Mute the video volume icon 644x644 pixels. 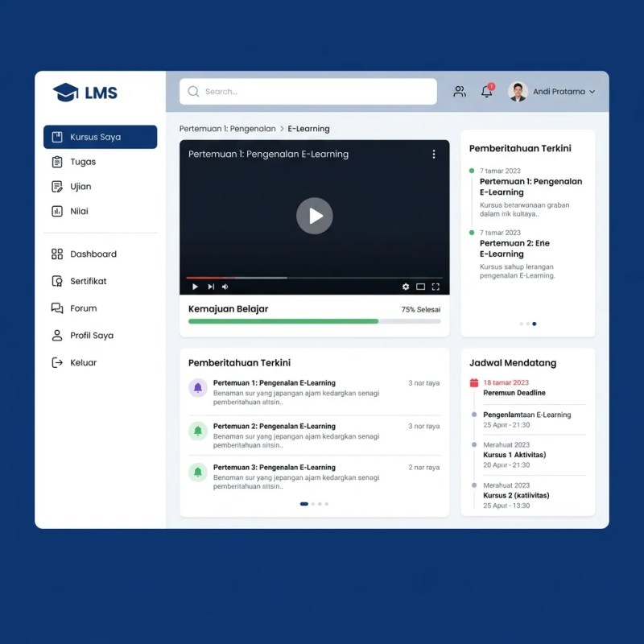(225, 287)
